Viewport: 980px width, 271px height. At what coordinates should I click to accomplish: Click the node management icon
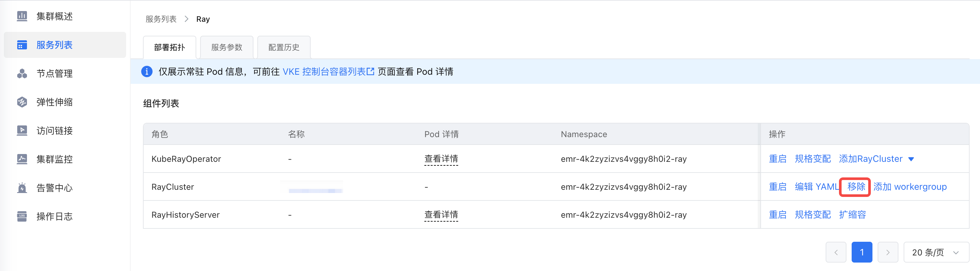[x=22, y=73]
